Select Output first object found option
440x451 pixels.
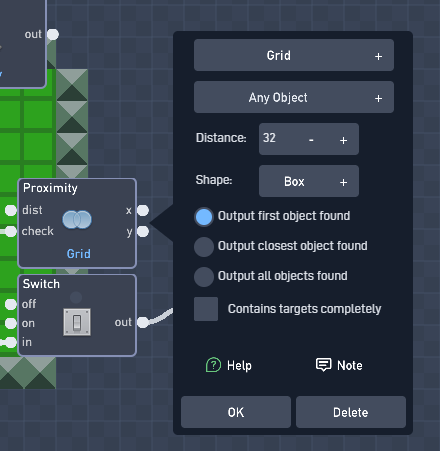pyautogui.click(x=204, y=217)
